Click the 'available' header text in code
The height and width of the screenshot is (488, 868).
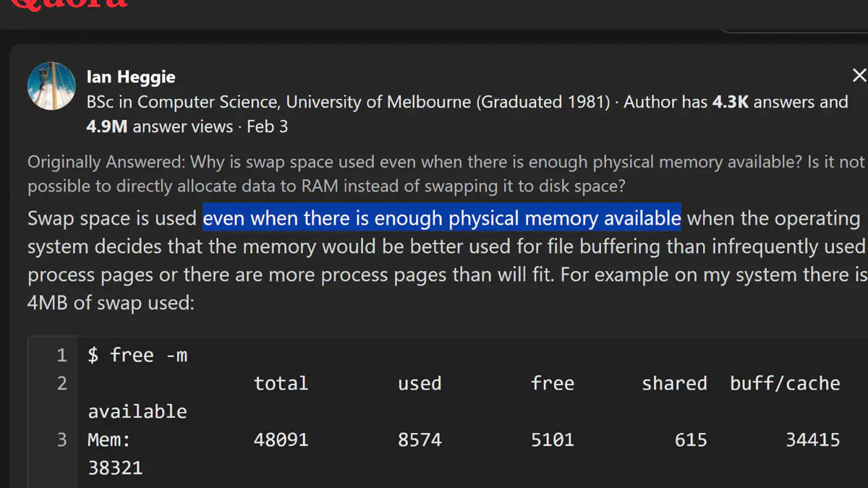tap(137, 411)
